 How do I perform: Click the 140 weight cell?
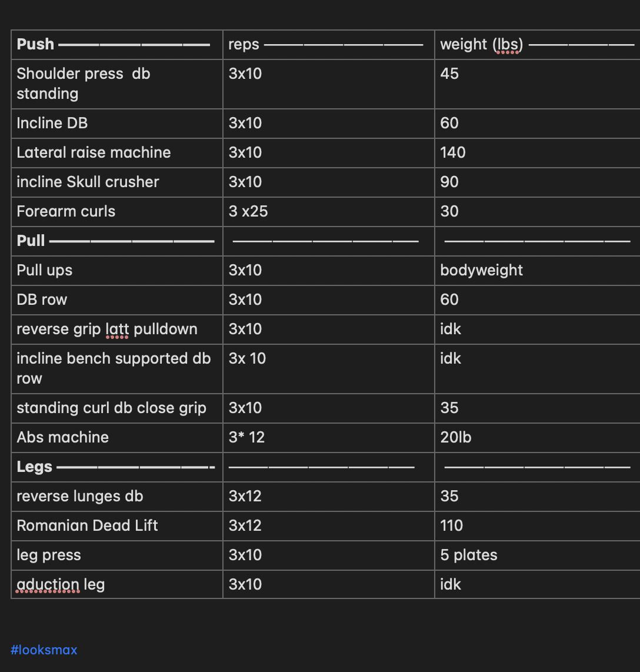tap(538, 152)
